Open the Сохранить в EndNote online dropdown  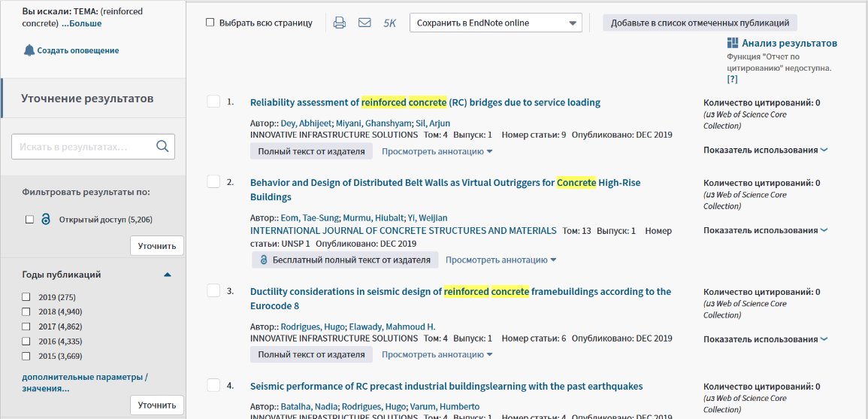coord(495,23)
